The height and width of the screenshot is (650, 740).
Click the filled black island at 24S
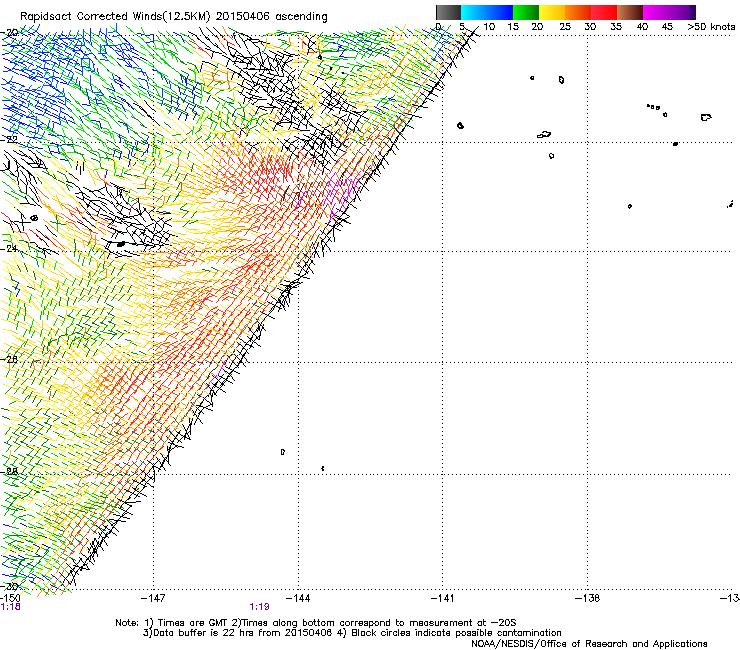120,244
